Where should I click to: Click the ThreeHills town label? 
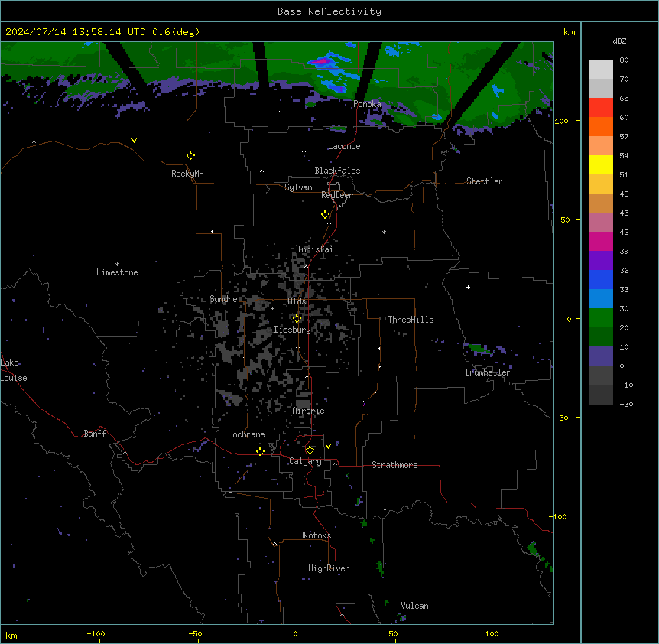pyautogui.click(x=411, y=320)
